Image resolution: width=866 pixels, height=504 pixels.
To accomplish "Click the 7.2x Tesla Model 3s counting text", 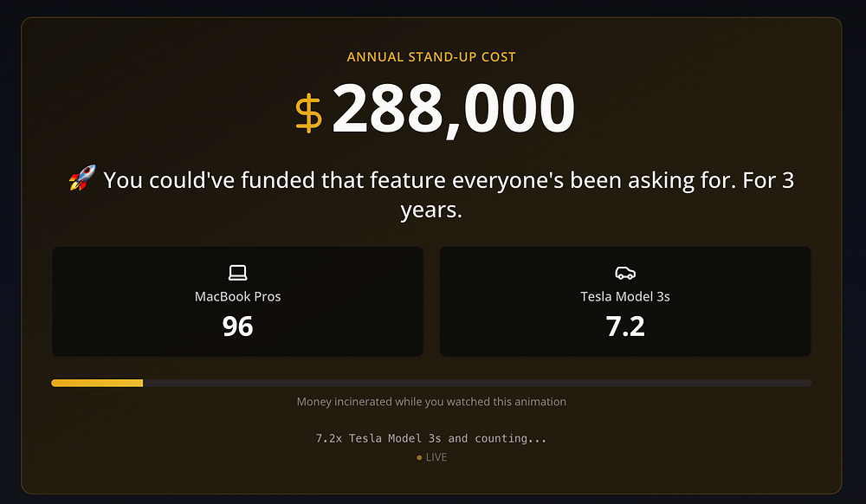I will pyautogui.click(x=431, y=438).
